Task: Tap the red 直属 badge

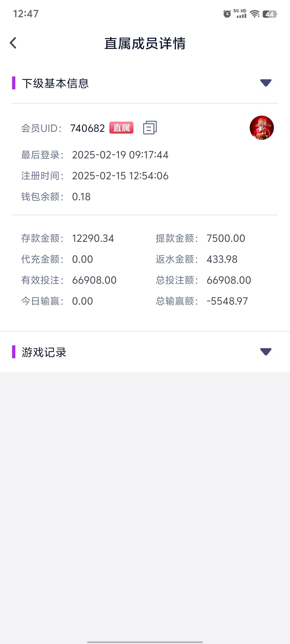Action: [x=121, y=128]
